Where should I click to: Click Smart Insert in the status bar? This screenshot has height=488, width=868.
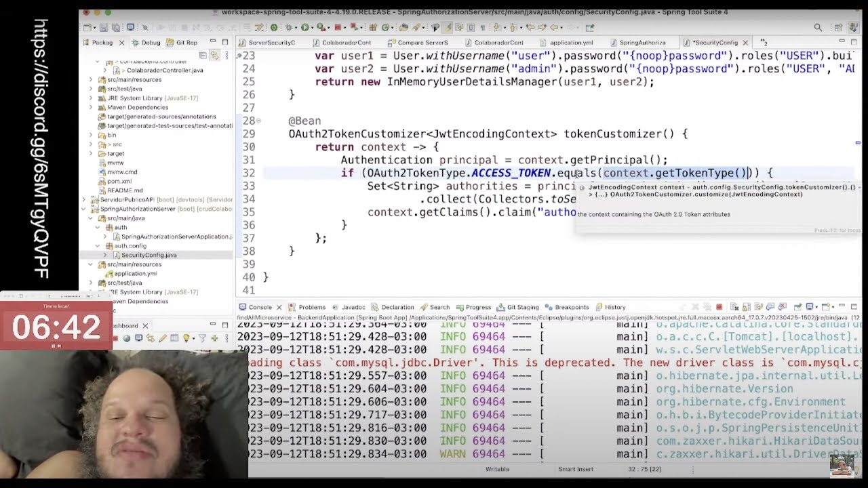pos(576,469)
